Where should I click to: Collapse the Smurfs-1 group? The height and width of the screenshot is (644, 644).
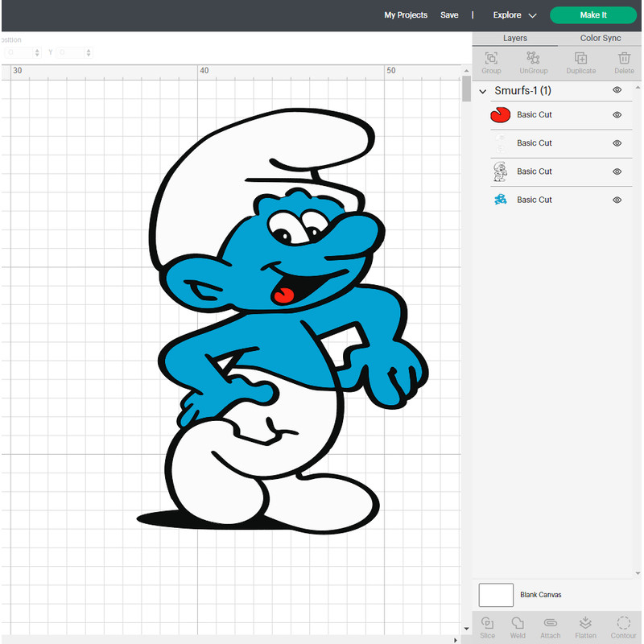(x=481, y=91)
